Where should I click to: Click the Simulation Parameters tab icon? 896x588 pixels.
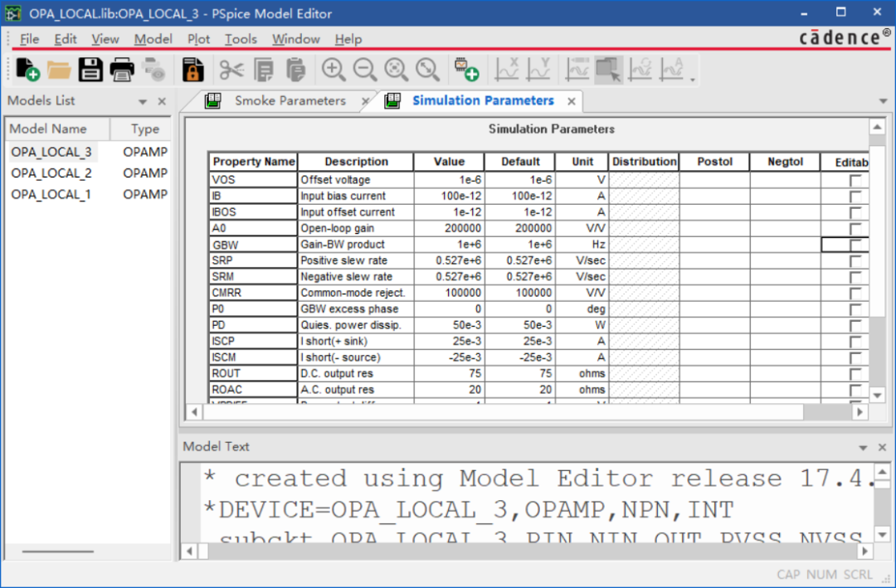pos(392,101)
